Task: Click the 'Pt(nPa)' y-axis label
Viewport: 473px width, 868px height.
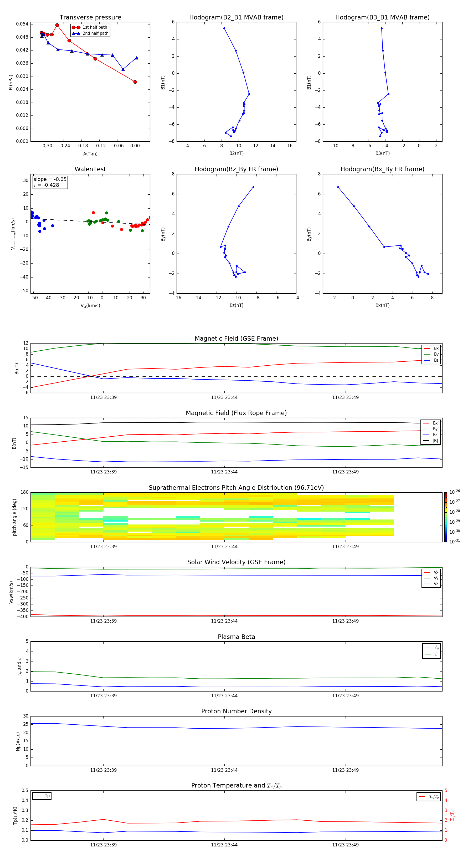Action: 11,82
